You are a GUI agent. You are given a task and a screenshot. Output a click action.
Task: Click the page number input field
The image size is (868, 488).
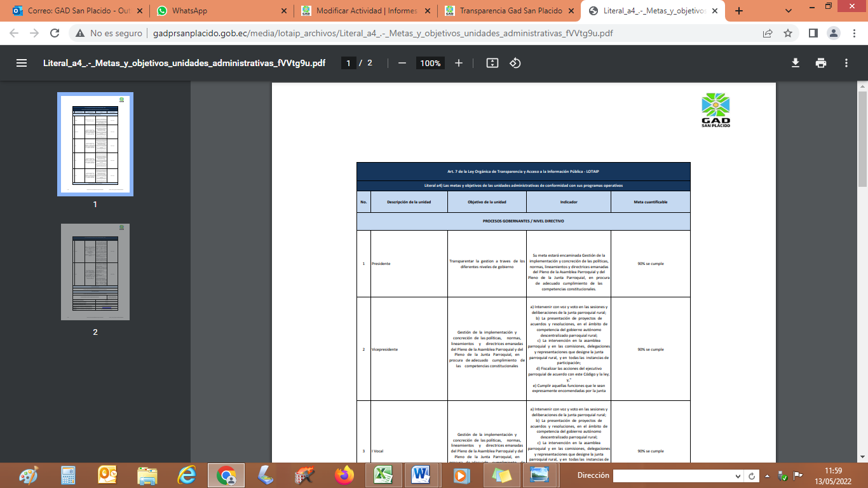(x=348, y=63)
